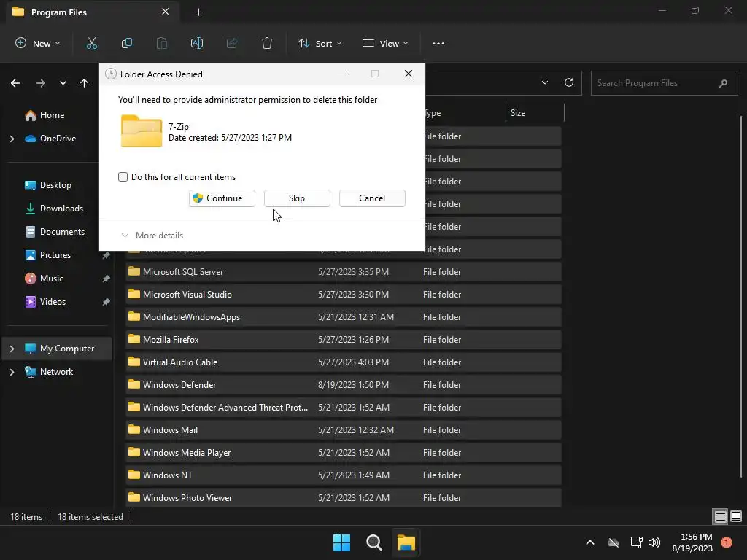Go forward with the right arrow
747x560 pixels.
pyautogui.click(x=41, y=83)
